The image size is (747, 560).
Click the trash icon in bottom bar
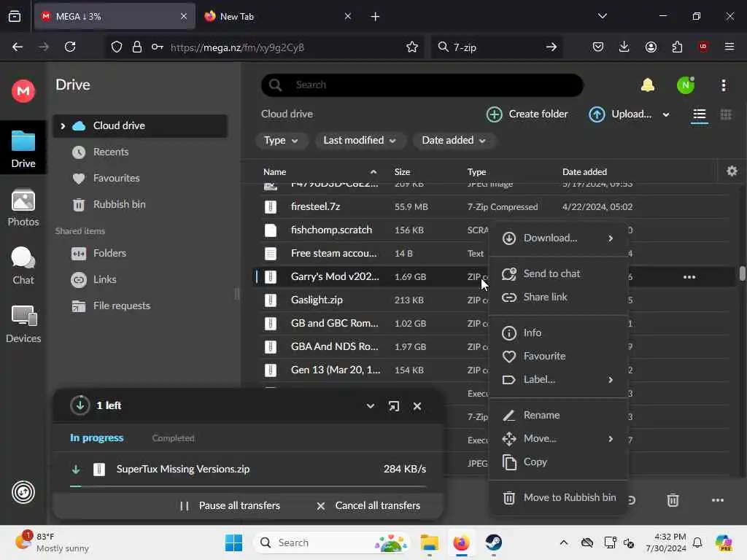click(673, 500)
